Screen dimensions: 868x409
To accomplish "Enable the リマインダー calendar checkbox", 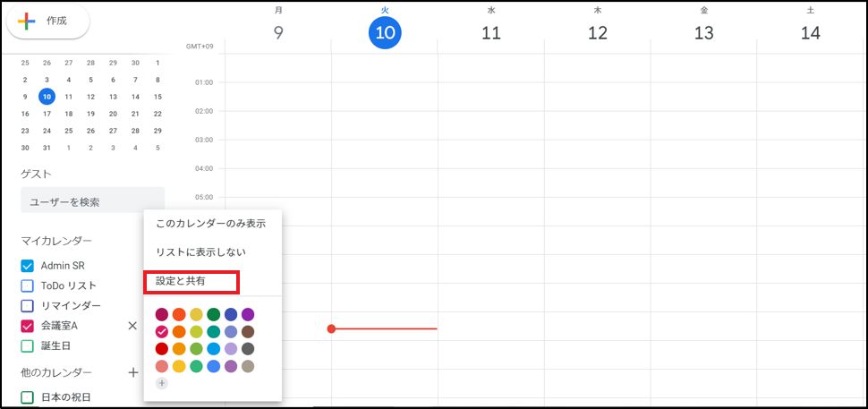I will click(27, 305).
